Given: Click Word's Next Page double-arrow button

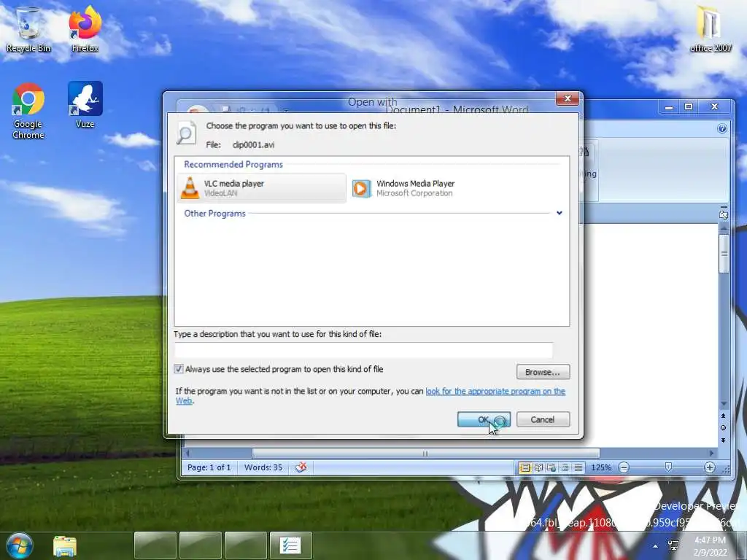Looking at the screenshot, I should point(723,440).
